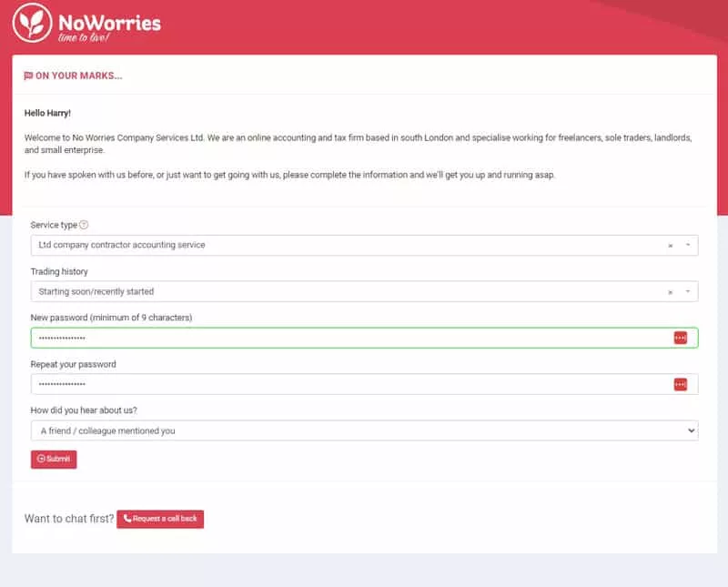Viewport: 728px width, 587px height.
Task: Click the NoWorries brand name text
Action: pyautogui.click(x=109, y=23)
